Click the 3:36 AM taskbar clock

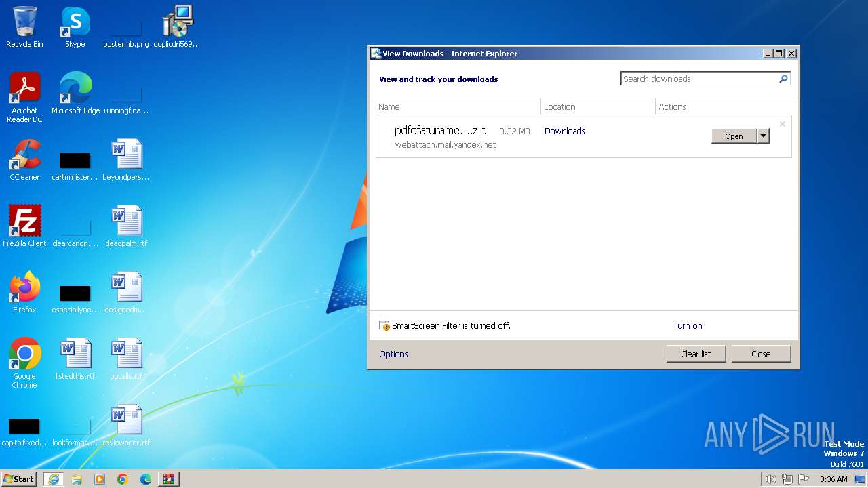(x=833, y=479)
